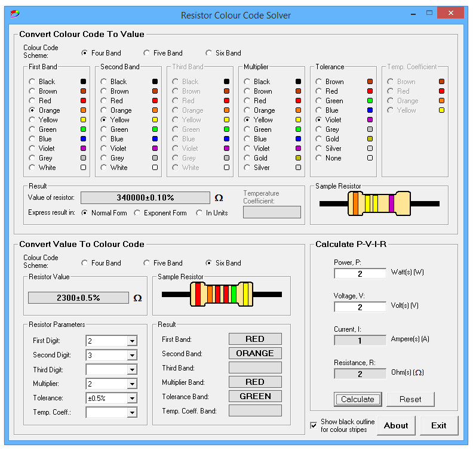Select Four Band in Value To Colour Code
The height and width of the screenshot is (454, 476).
click(x=101, y=263)
